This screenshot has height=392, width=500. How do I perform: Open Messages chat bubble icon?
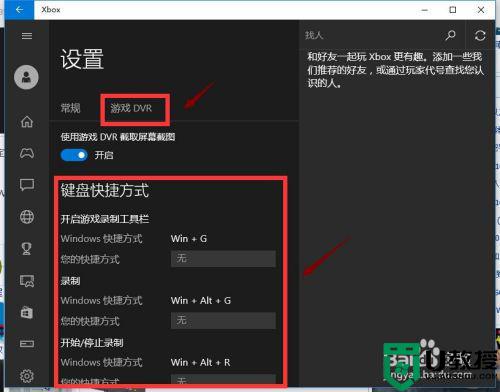(27, 185)
